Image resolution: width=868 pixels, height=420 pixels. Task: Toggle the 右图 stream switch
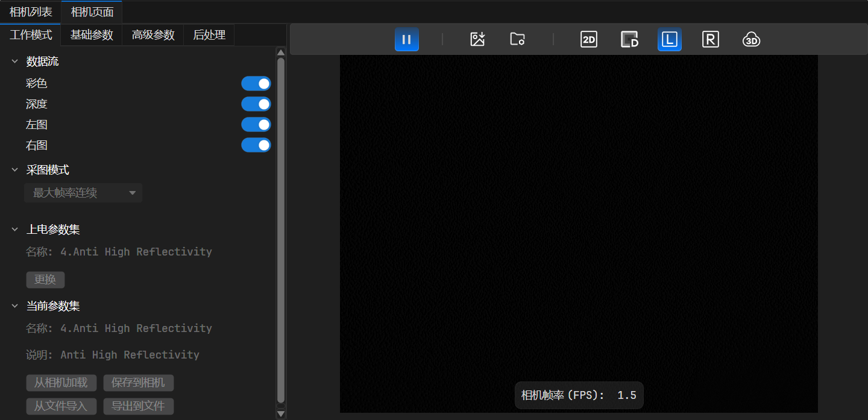(x=256, y=145)
